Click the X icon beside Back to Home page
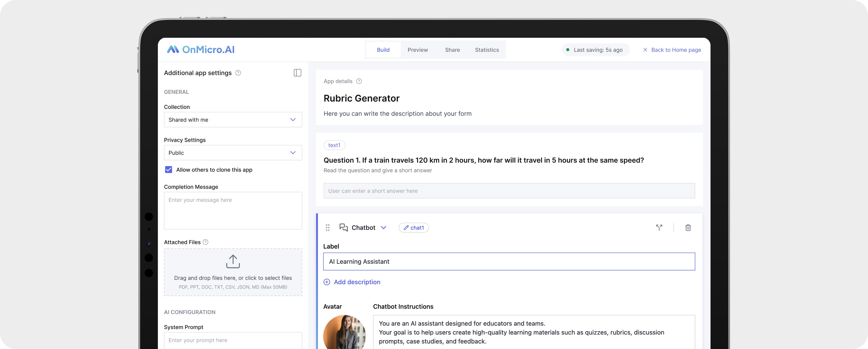This screenshot has height=349, width=868. [x=645, y=50]
